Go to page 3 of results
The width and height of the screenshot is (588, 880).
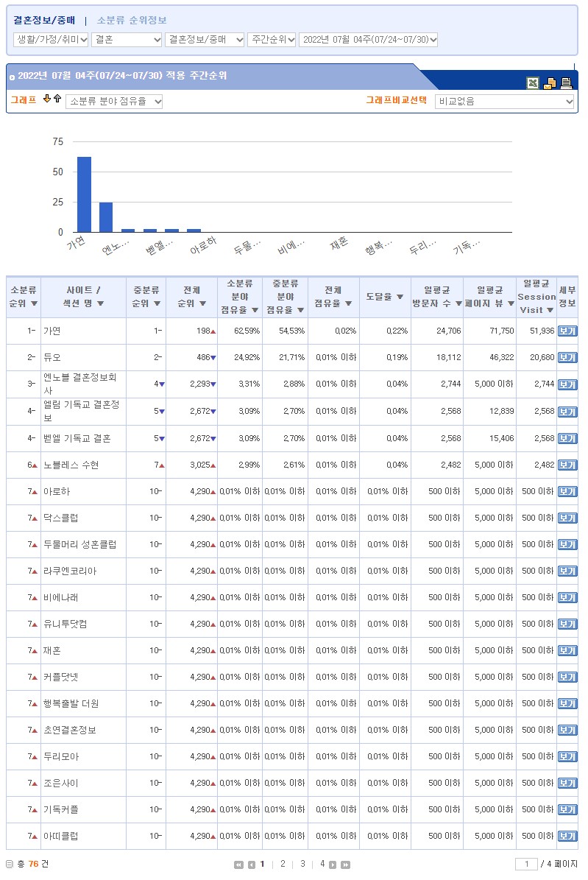tap(303, 864)
